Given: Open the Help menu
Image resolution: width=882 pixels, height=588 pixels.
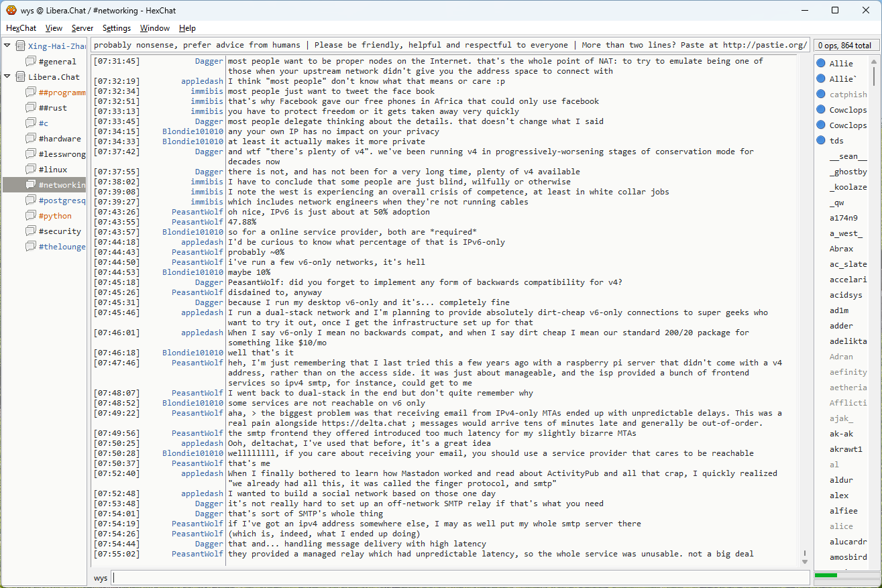Looking at the screenshot, I should coord(188,28).
